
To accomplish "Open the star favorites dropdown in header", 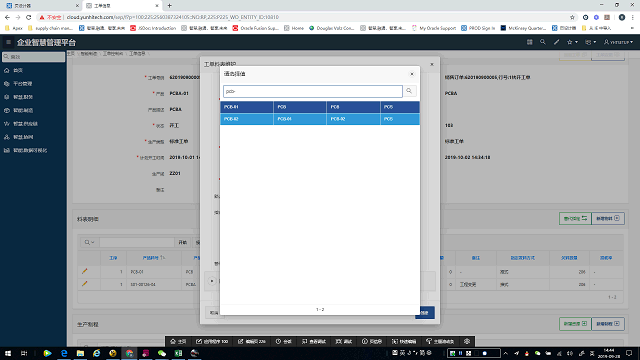I will (x=572, y=42).
